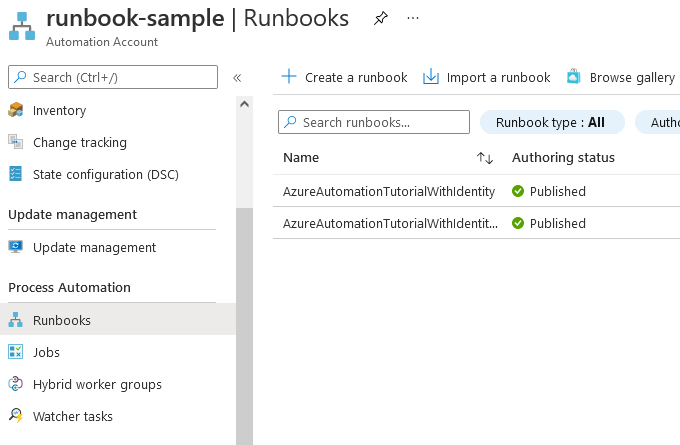Click the Browse gallery bag icon
Image resolution: width=680 pixels, height=445 pixels.
coord(574,76)
